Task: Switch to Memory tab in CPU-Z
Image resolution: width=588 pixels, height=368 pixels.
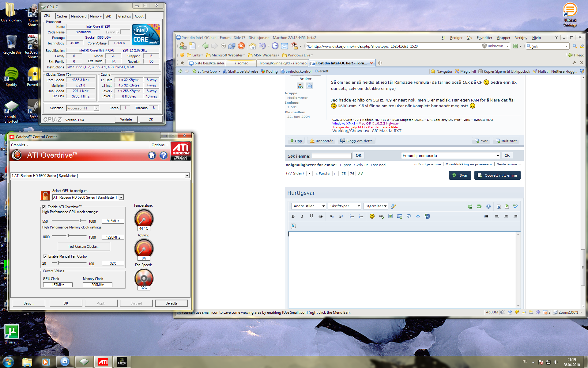Action: tap(96, 16)
